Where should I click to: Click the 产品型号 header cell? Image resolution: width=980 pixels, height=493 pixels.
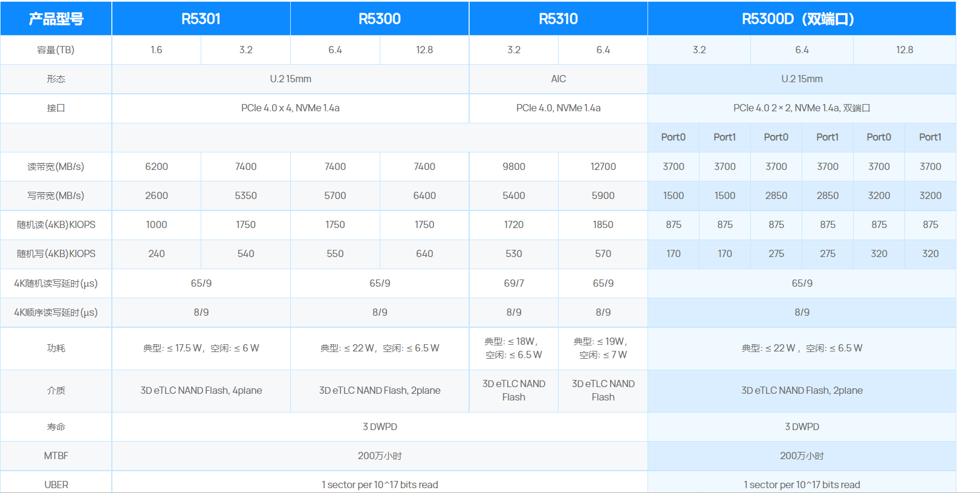(x=56, y=19)
